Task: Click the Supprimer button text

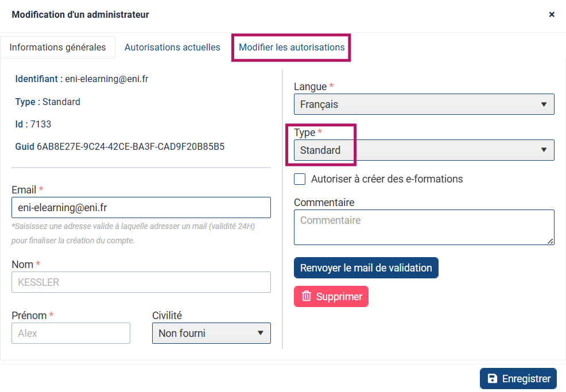Action: point(339,296)
